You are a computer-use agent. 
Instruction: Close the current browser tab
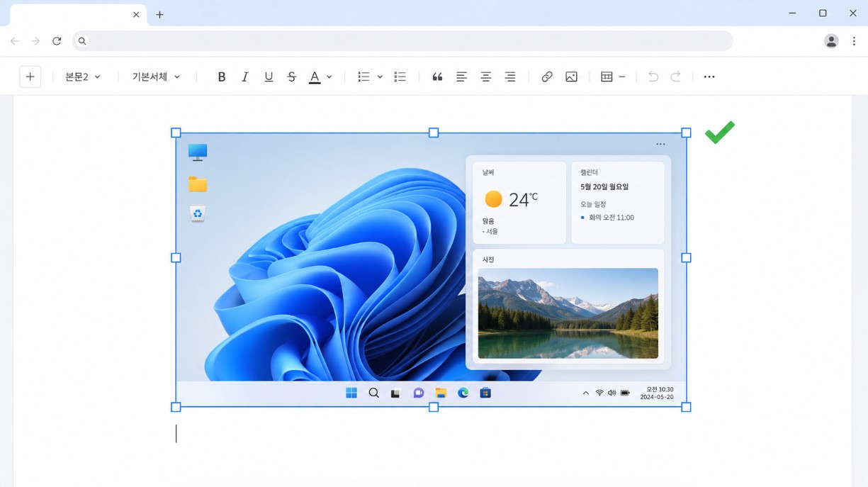(x=136, y=14)
